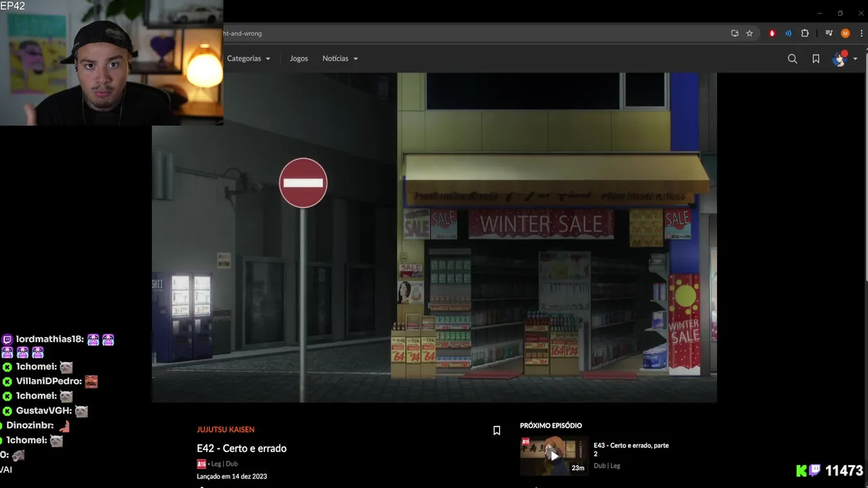
Task: Open the Crunchyroll watchlist bookmark in header
Action: point(816,59)
